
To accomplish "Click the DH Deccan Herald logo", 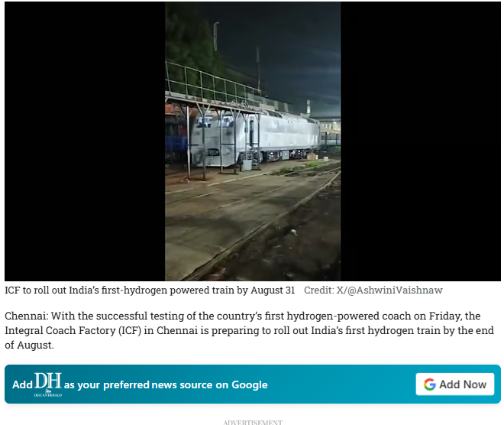I will tap(48, 384).
